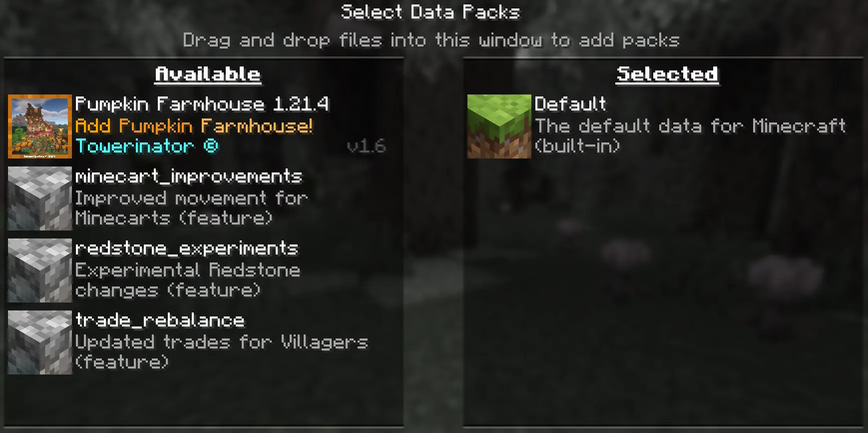Click the cyan Towerinator author text
This screenshot has width=868, height=433.
pyautogui.click(x=147, y=146)
